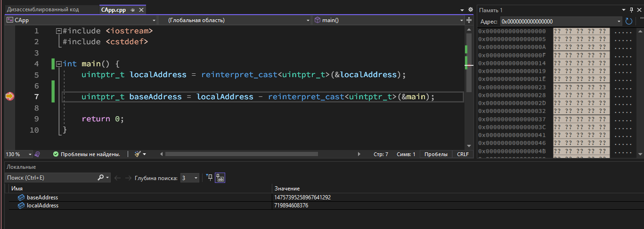
Task: Click the forward arrow in Локальные search
Action: click(x=127, y=178)
